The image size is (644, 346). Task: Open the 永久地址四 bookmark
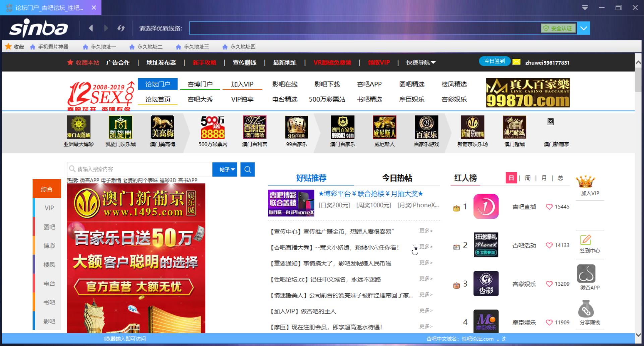point(239,47)
